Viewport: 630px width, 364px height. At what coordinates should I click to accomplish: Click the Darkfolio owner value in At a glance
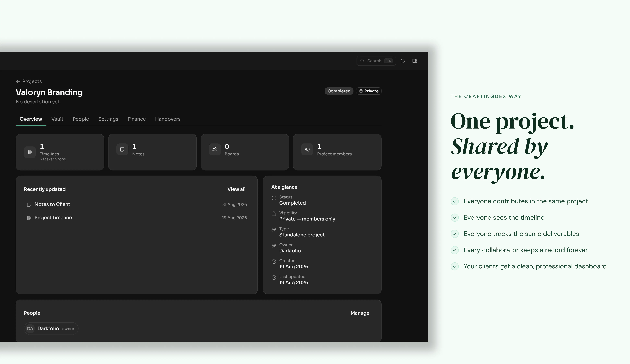[x=290, y=251]
